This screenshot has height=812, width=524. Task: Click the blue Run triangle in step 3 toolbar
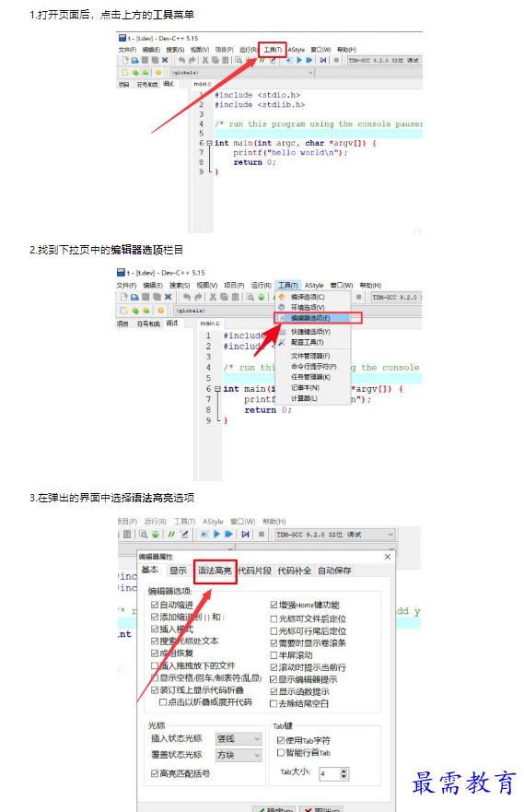tap(216, 534)
